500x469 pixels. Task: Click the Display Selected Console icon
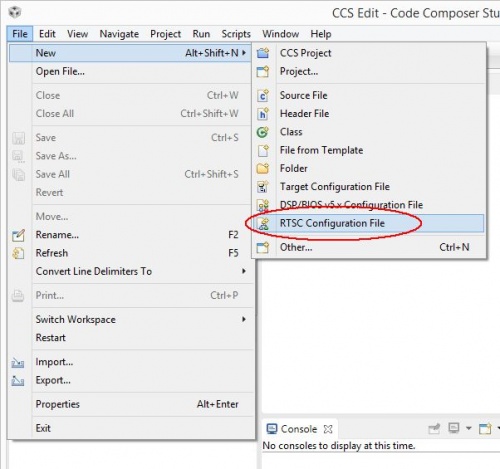(454, 428)
